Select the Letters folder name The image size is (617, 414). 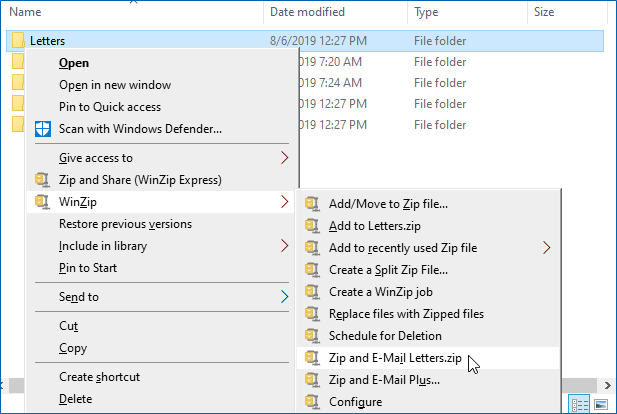pyautogui.click(x=48, y=41)
